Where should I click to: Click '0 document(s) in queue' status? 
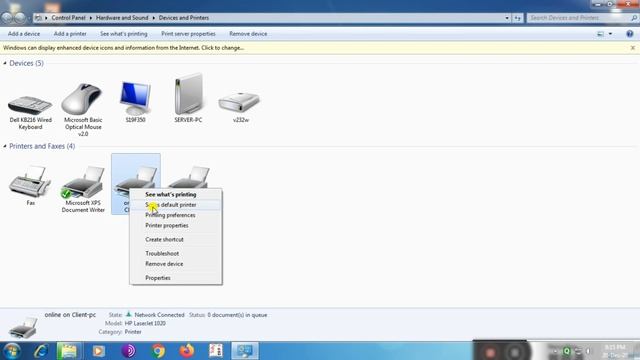pos(237,315)
